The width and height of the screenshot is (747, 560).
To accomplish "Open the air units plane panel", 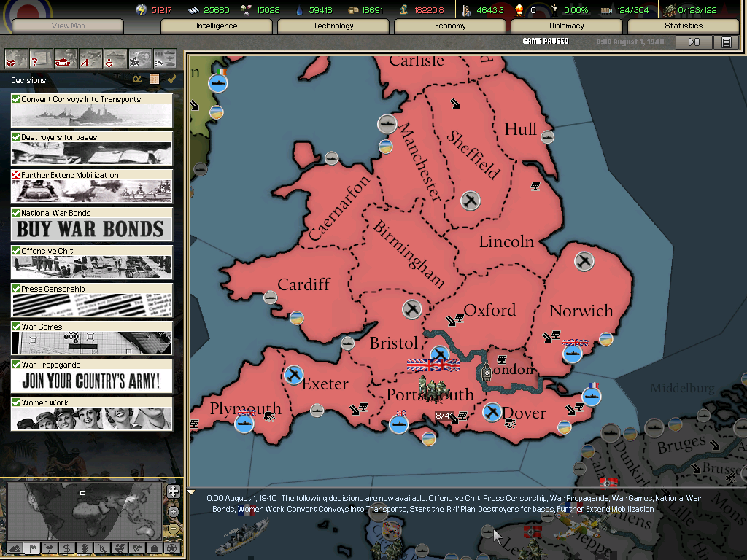I will coord(90,60).
